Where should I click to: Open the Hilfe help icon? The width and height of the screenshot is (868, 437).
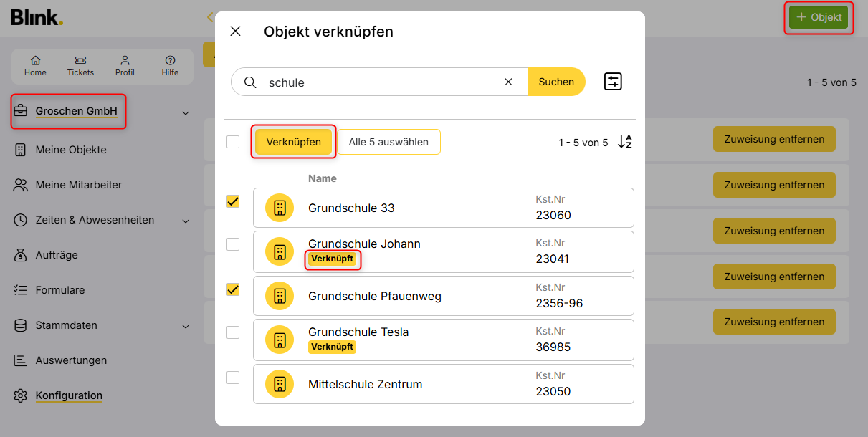pos(170,66)
